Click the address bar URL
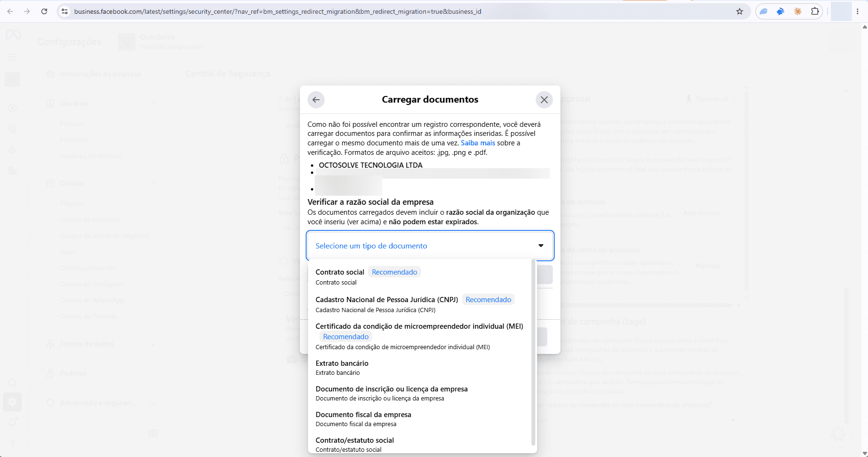Viewport: 868px width, 457px height. (278, 11)
